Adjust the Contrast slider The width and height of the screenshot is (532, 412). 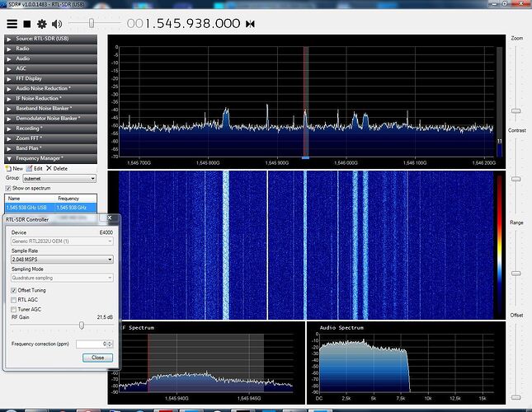point(516,179)
